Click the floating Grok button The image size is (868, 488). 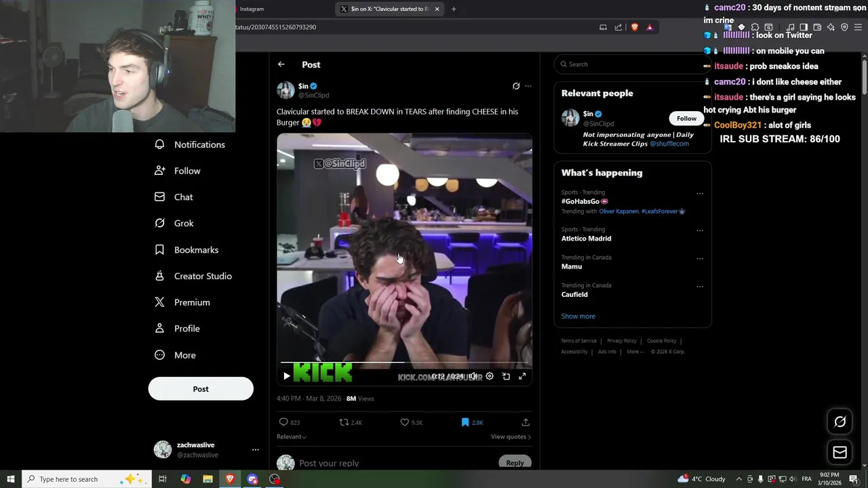[840, 422]
